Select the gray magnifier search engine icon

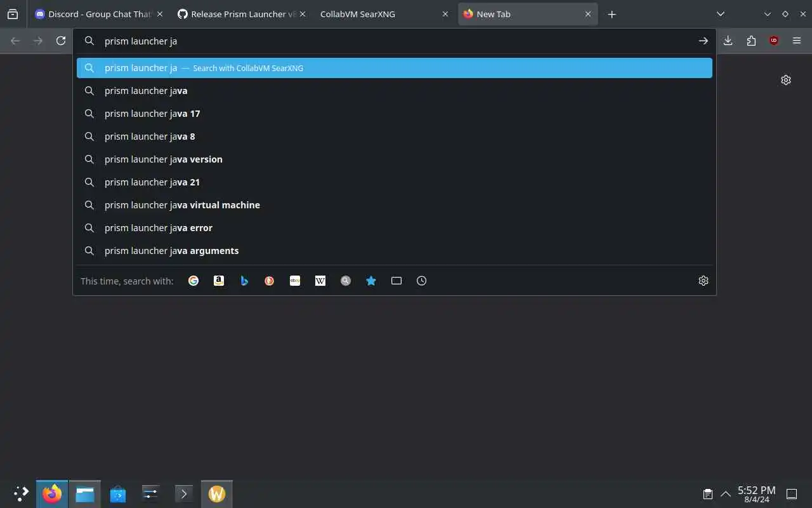(x=346, y=281)
